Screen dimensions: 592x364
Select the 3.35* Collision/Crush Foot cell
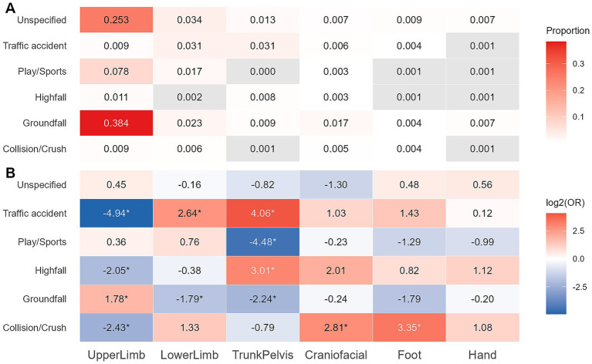409,328
